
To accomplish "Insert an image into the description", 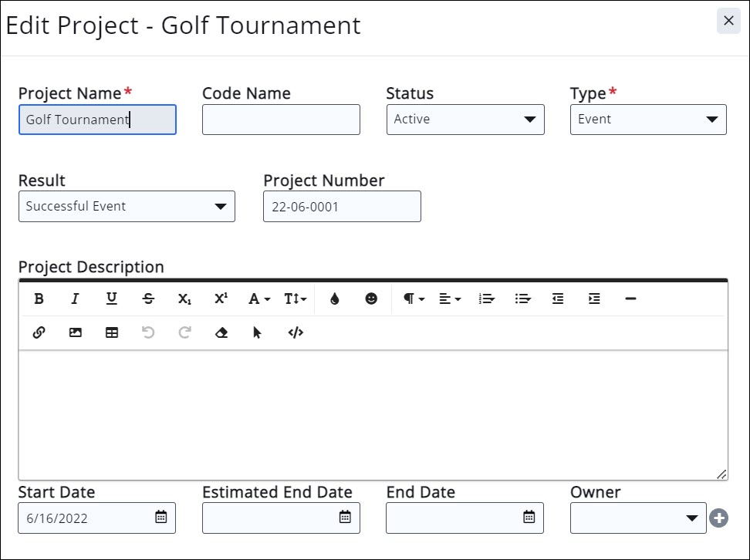I will tap(75, 333).
